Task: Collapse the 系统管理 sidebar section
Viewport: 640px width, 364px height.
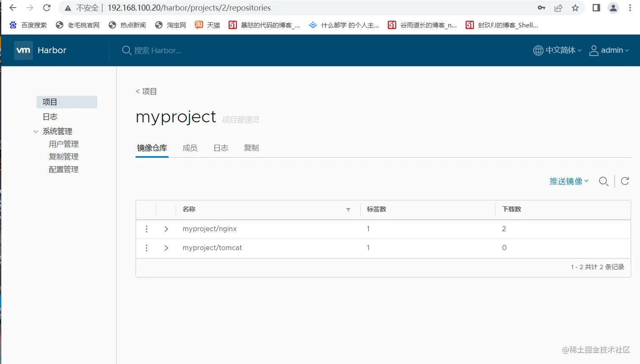Action: point(36,131)
